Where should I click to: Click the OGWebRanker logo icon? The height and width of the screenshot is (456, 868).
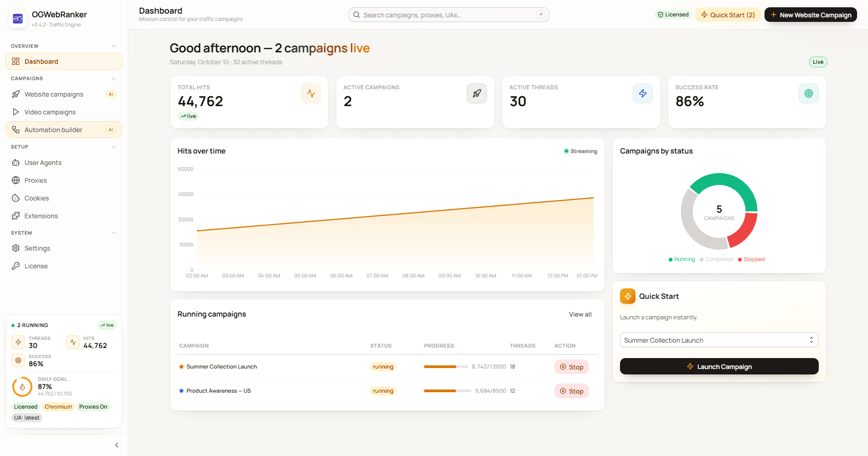(18, 19)
